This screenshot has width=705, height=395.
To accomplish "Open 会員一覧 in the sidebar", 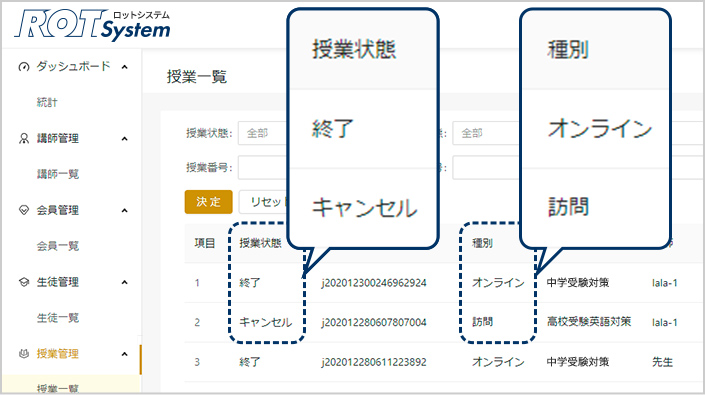I will (58, 246).
